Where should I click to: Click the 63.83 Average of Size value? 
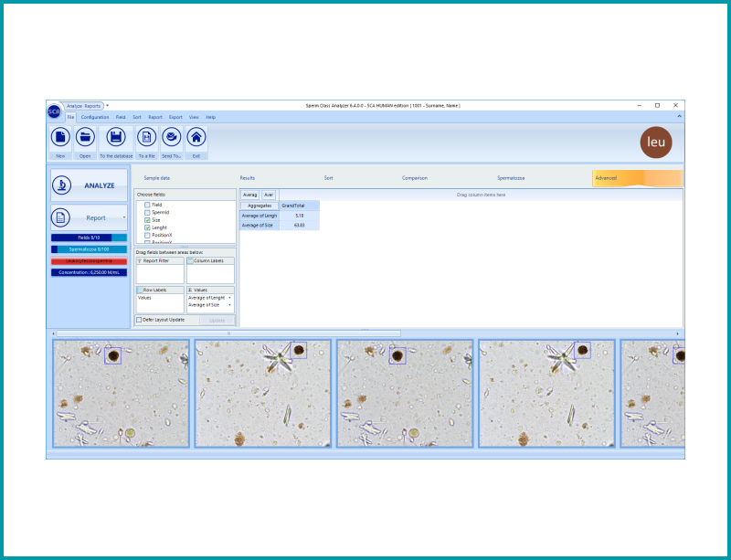pos(300,226)
